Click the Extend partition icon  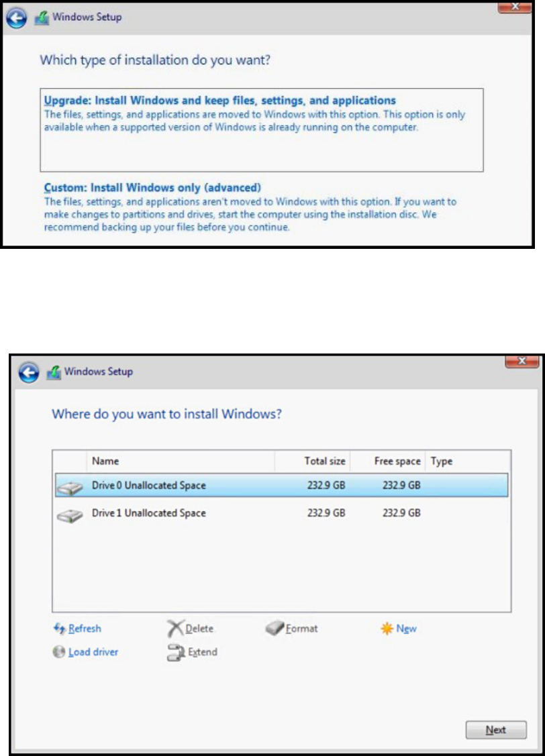pyautogui.click(x=176, y=652)
